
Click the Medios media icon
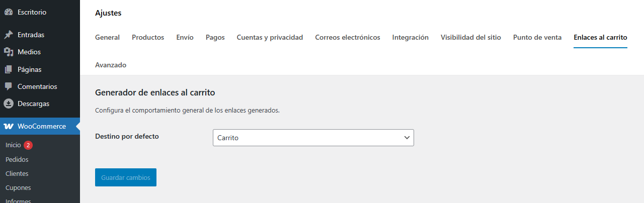pyautogui.click(x=8, y=52)
